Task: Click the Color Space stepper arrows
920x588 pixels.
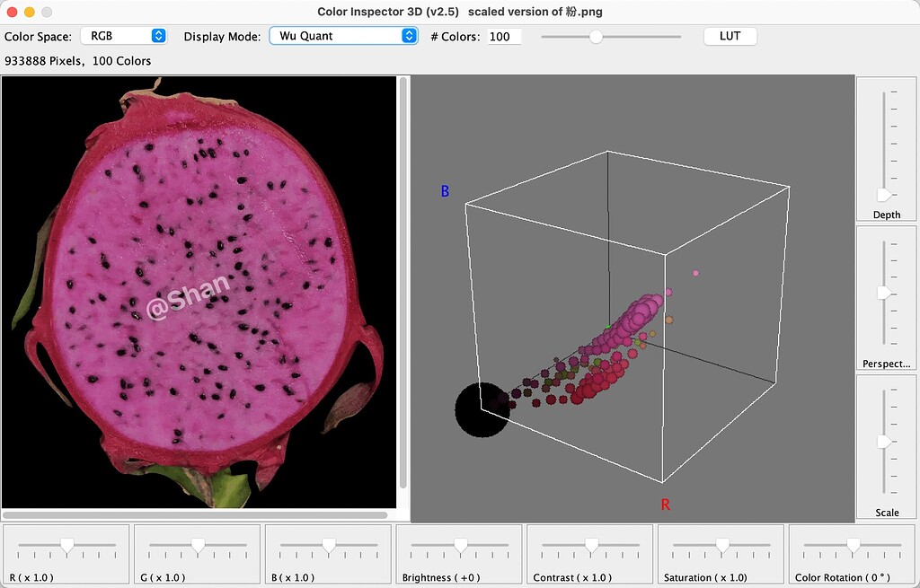Action: point(157,35)
